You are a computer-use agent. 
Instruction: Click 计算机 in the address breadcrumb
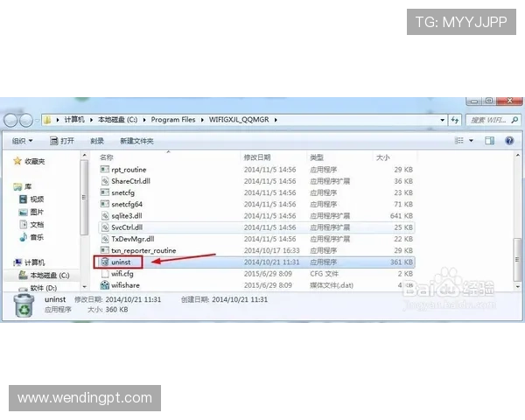coord(74,120)
